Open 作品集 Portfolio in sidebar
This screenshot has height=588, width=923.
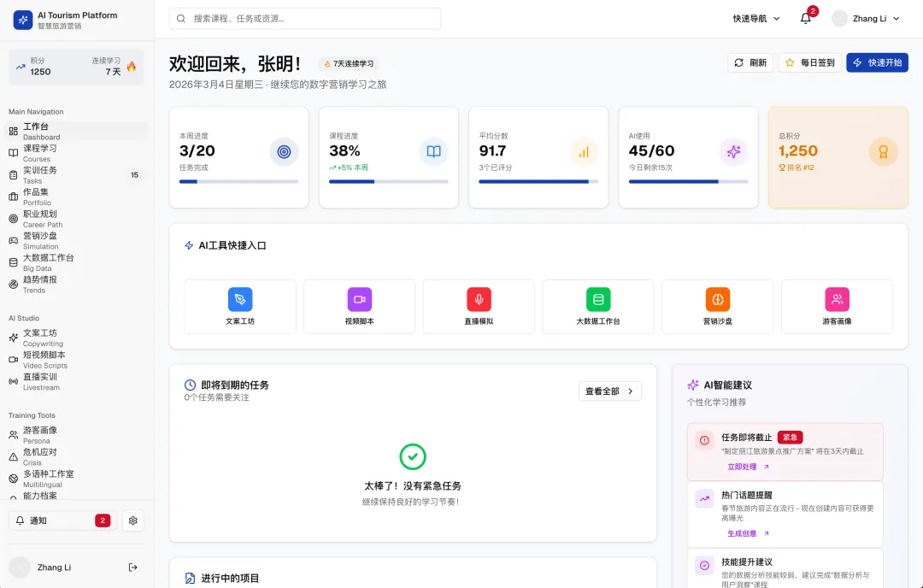coord(77,197)
